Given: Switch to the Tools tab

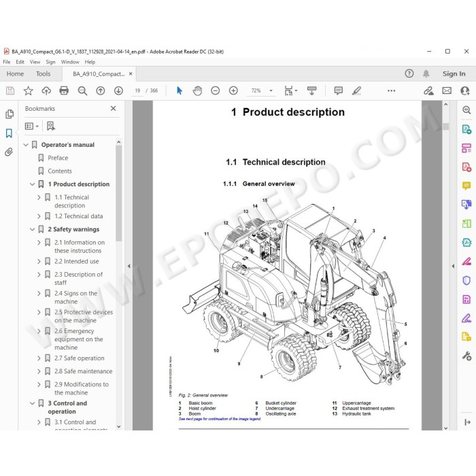Looking at the screenshot, I should coord(43,73).
